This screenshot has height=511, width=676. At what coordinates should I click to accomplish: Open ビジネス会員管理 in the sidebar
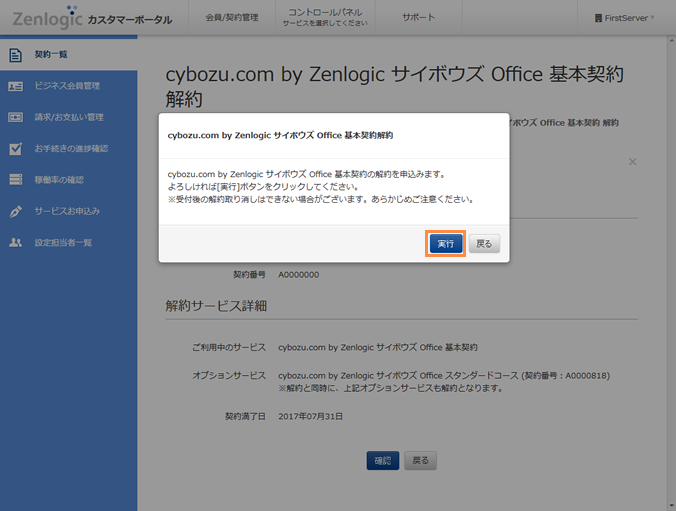point(69,86)
